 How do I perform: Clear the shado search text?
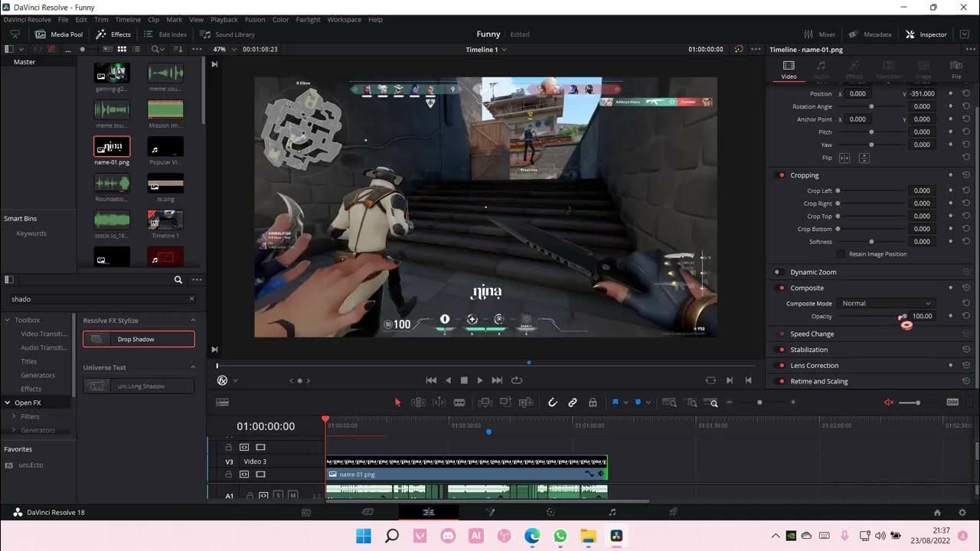tap(191, 299)
